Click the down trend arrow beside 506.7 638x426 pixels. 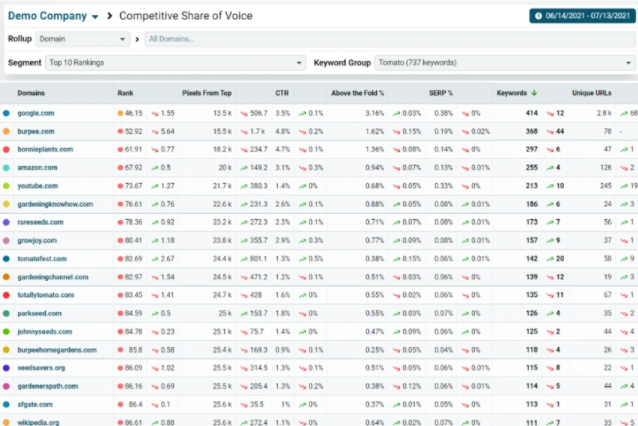click(244, 114)
